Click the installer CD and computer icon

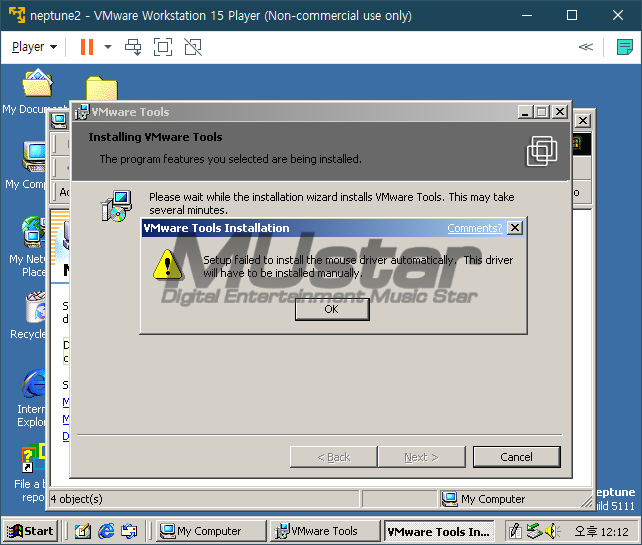click(x=116, y=206)
